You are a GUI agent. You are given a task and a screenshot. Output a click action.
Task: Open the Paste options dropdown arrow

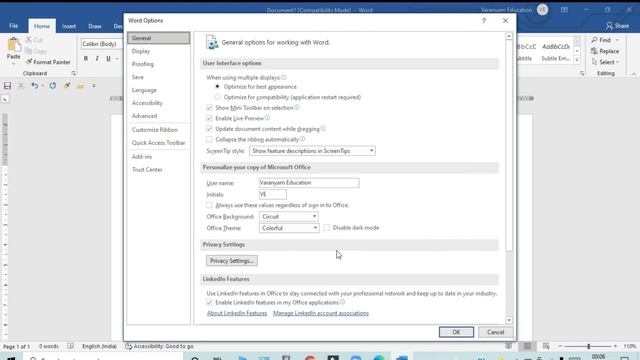[x=13, y=64]
